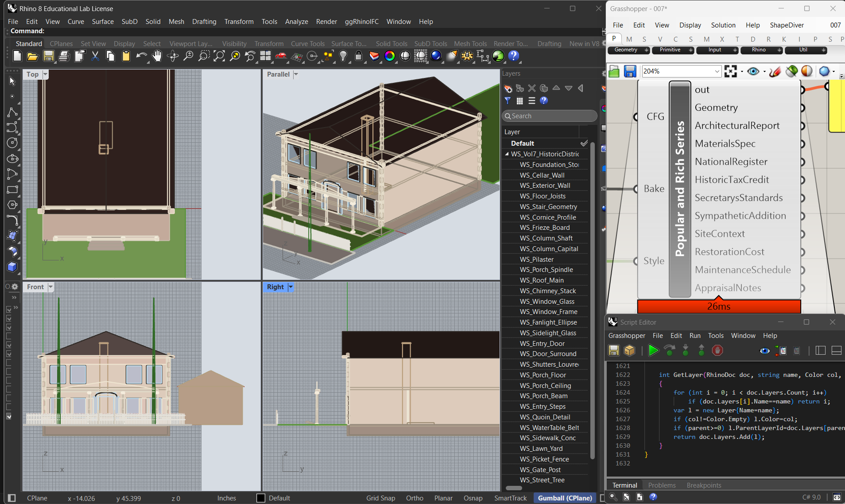845x504 pixels.
Task: Click the layer Search input field
Action: point(549,116)
